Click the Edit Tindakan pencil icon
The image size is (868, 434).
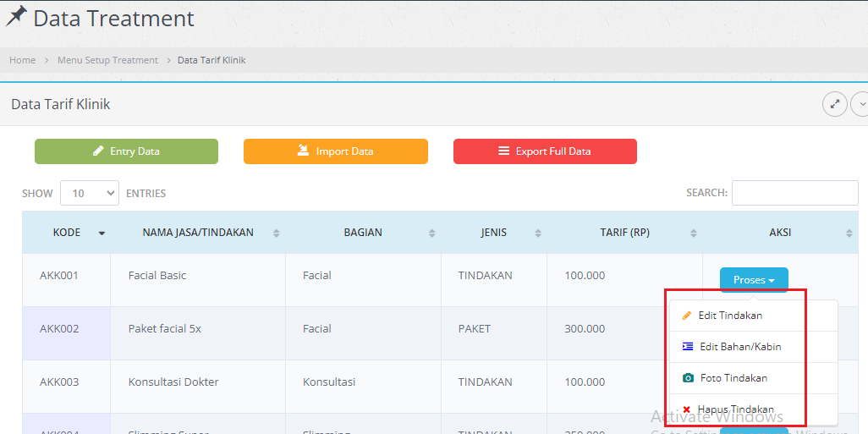pyautogui.click(x=687, y=316)
